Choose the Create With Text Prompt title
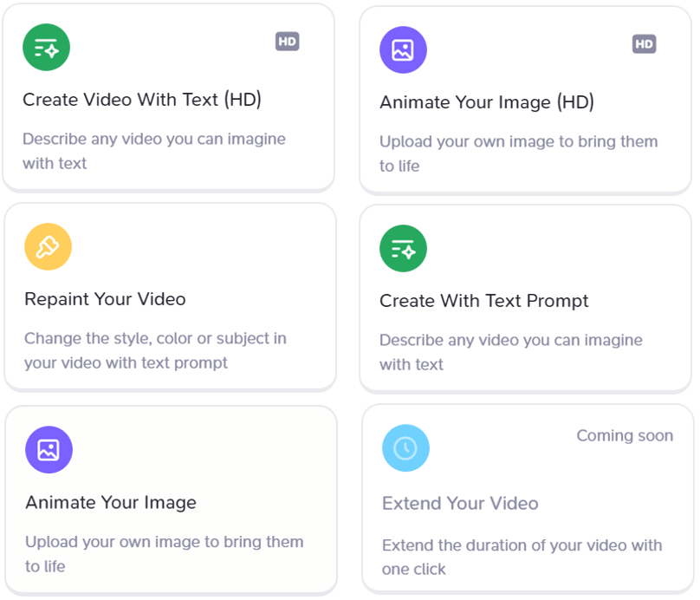The image size is (700, 600). (x=484, y=301)
